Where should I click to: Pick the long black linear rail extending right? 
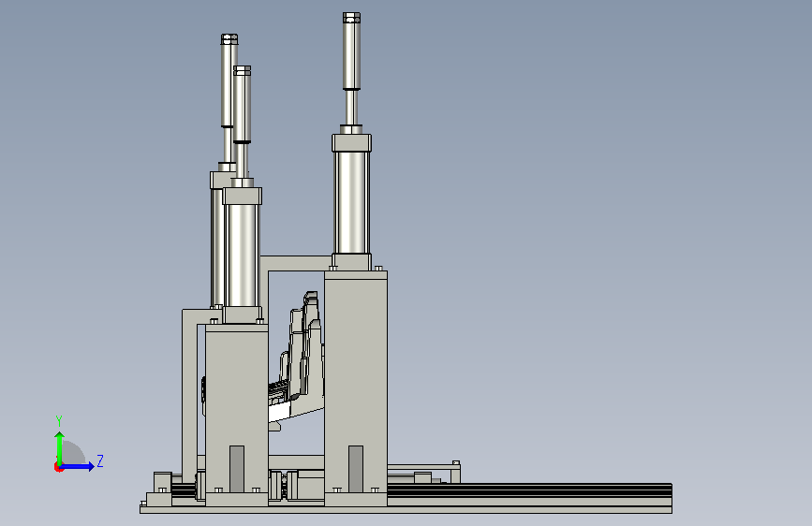(529, 489)
